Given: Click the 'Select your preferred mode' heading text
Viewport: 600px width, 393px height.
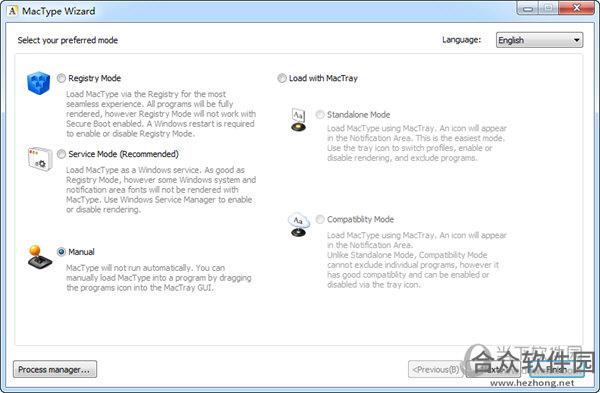Looking at the screenshot, I should point(68,40).
